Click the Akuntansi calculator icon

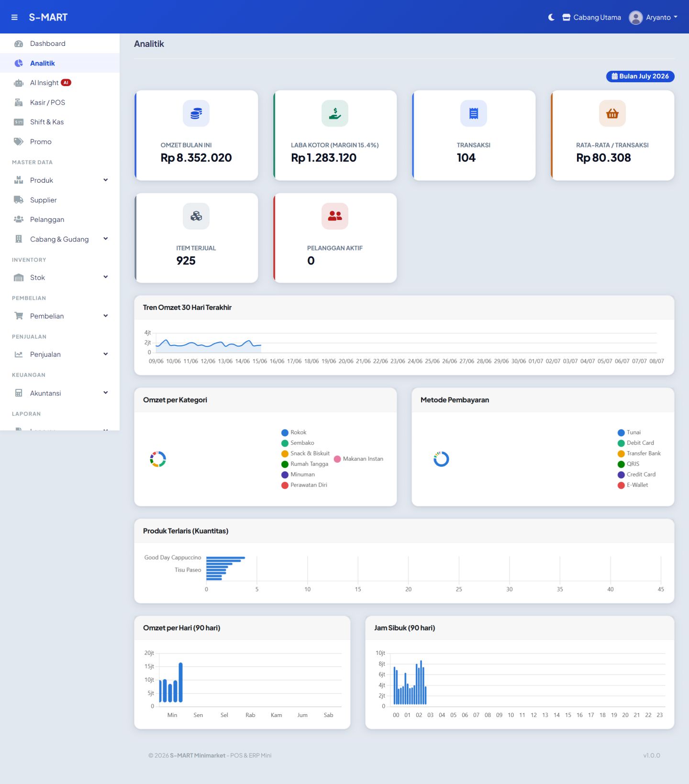(x=19, y=393)
